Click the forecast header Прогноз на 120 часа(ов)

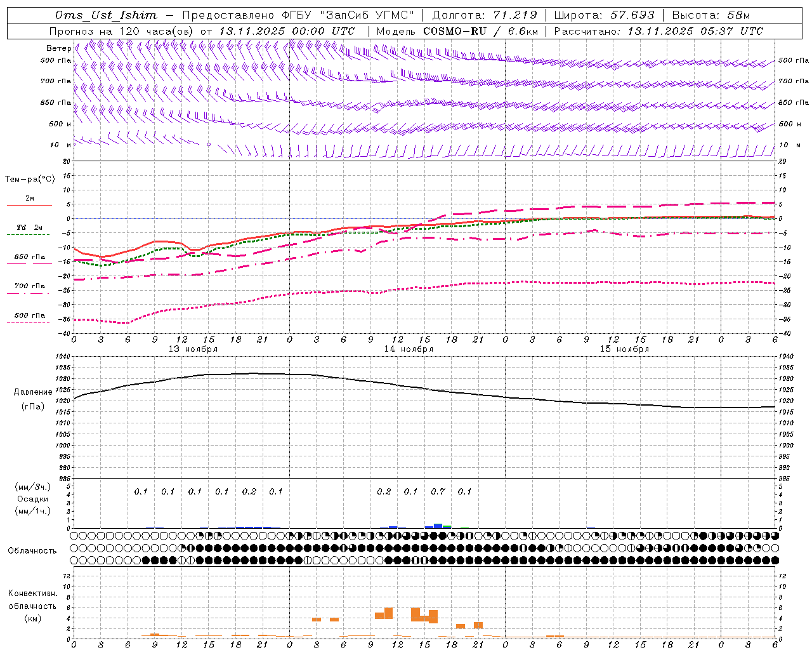(x=122, y=31)
